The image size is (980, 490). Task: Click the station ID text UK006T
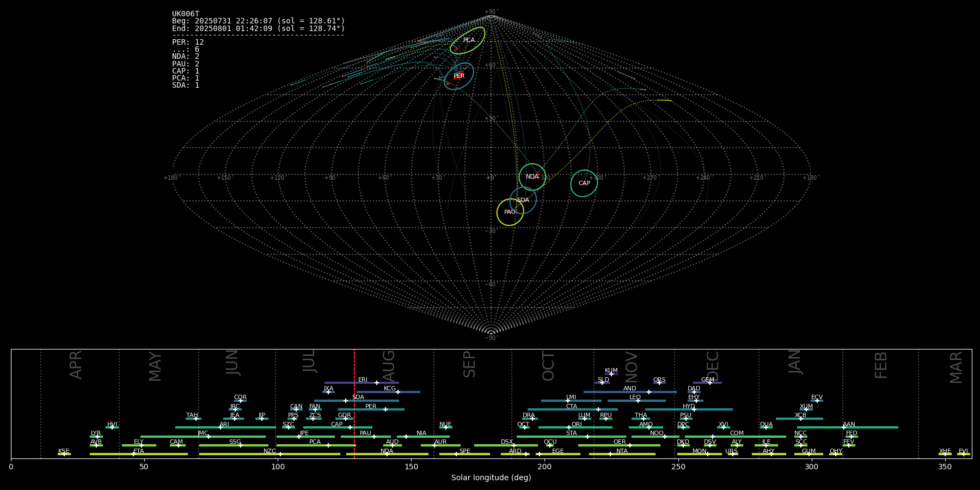(186, 14)
